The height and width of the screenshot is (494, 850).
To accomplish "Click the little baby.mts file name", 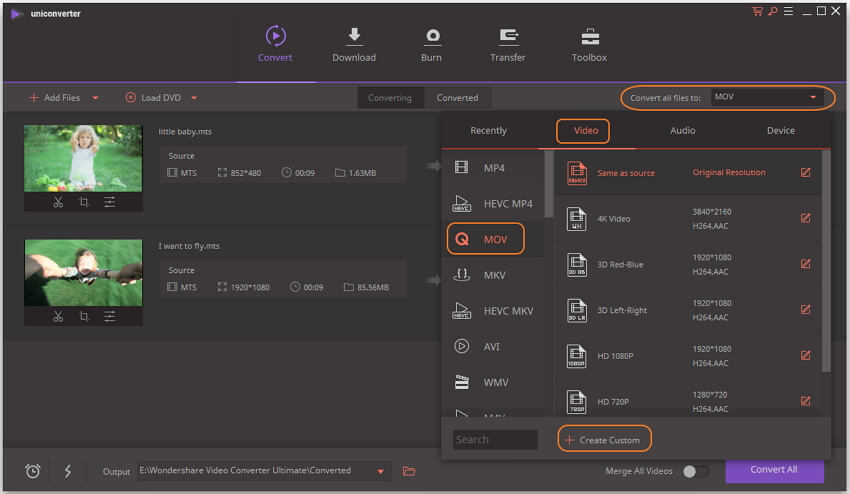I will point(185,132).
